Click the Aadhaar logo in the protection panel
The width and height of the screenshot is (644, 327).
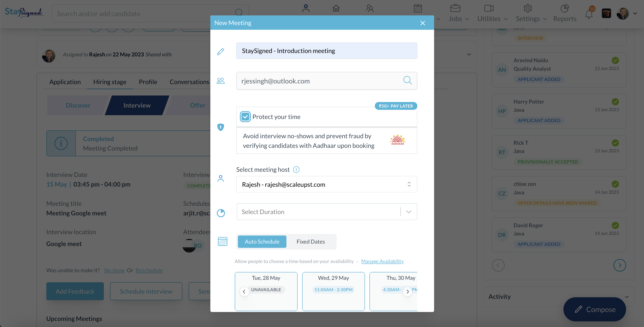pos(397,140)
